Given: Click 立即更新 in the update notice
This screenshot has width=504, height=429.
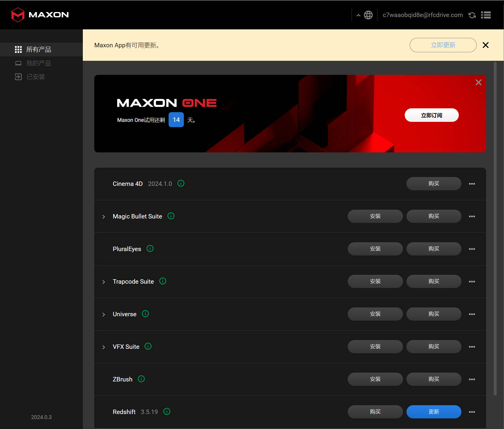Looking at the screenshot, I should click(x=443, y=45).
